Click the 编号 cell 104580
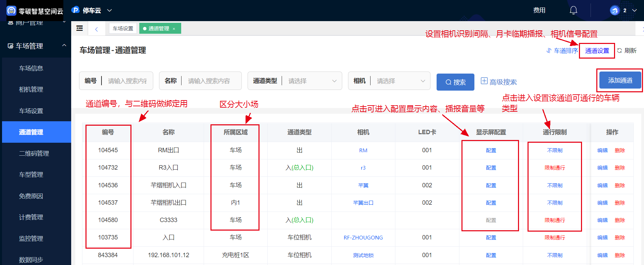Image resolution: width=644 pixels, height=265 pixels. pyautogui.click(x=108, y=220)
